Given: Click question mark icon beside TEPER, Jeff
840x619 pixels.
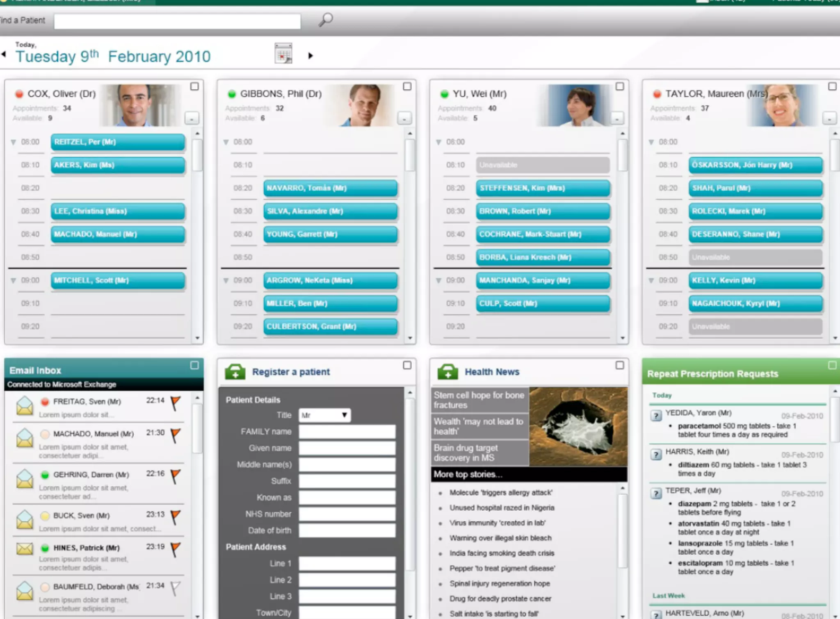Looking at the screenshot, I should click(x=656, y=493).
